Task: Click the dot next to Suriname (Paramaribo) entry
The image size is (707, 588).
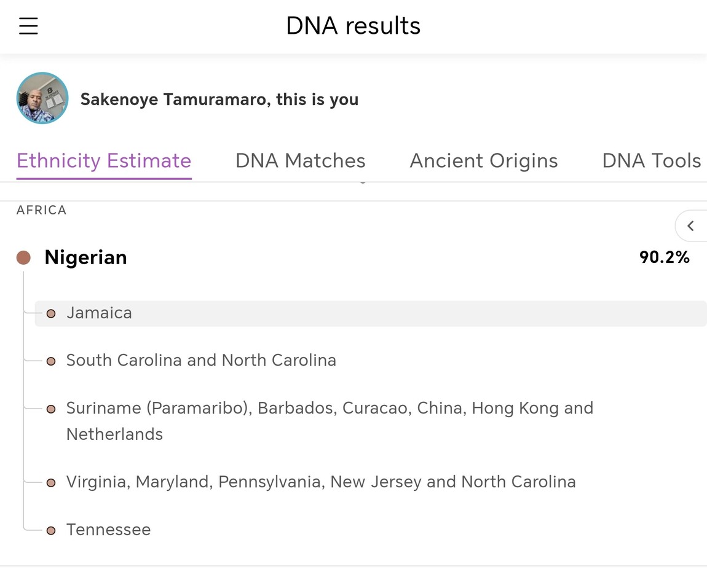Action: [52, 407]
